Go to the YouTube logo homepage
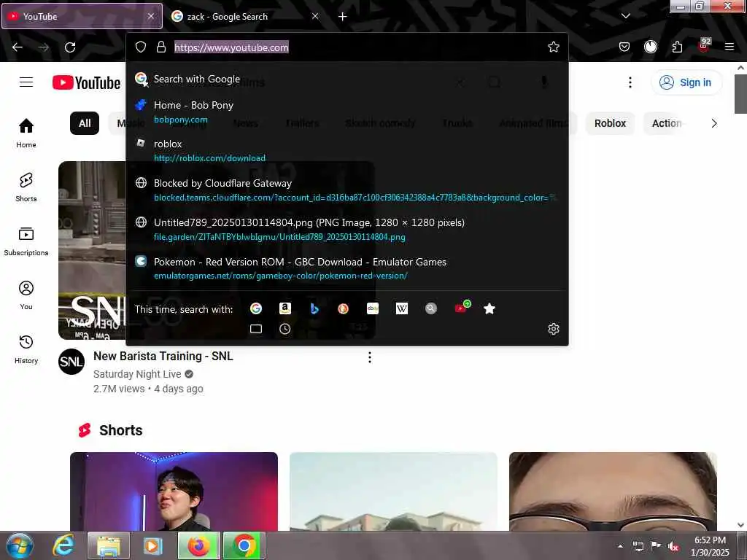747x560 pixels. pos(86,82)
